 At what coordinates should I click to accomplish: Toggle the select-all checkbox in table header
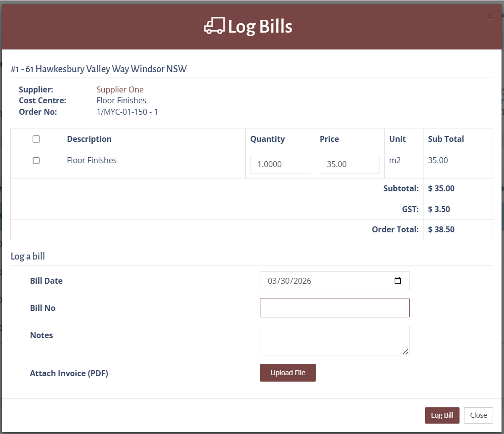pyautogui.click(x=36, y=139)
